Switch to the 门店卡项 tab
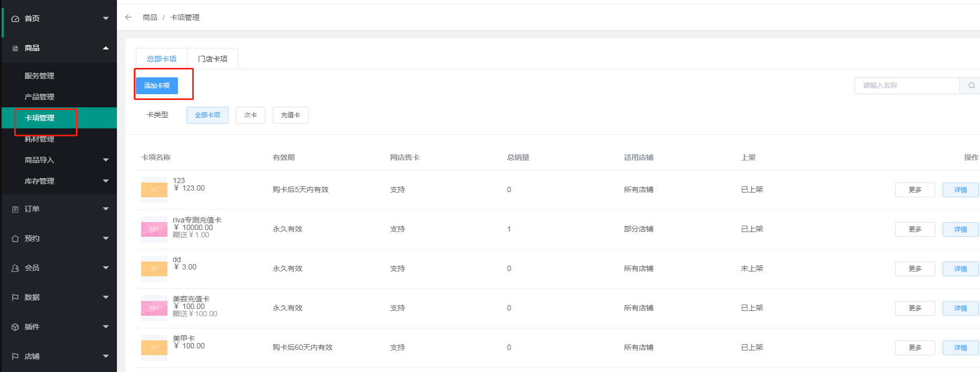Screen dimensions: 980x372 pyautogui.click(x=213, y=59)
